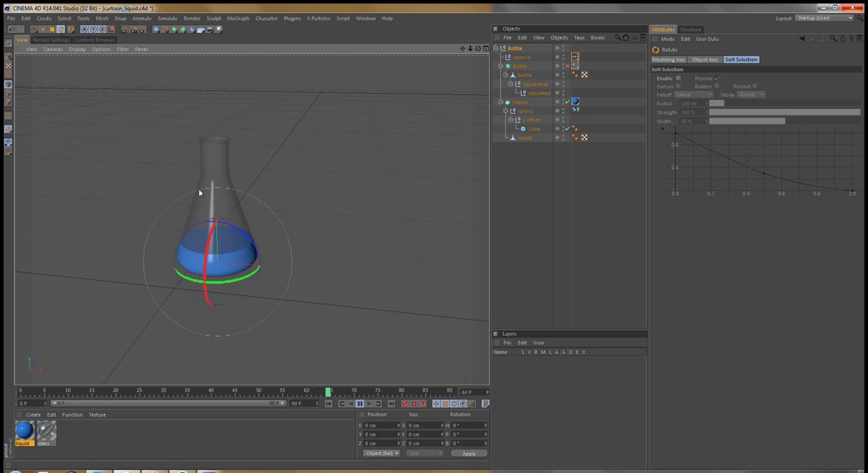Switch to the Content Browser tab
This screenshot has height=473, width=868.
95,40
